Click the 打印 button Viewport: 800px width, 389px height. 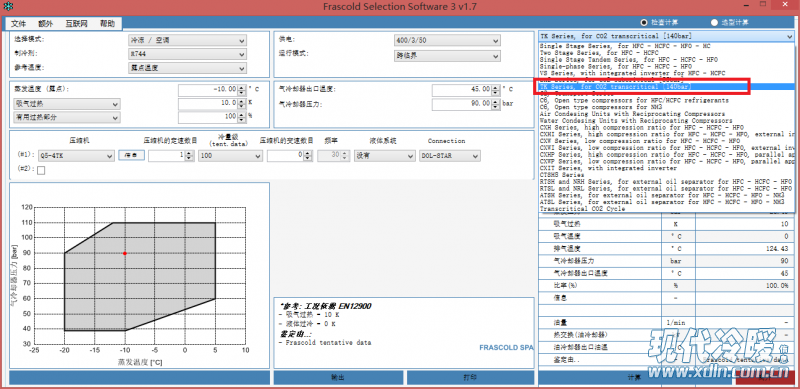click(x=470, y=378)
